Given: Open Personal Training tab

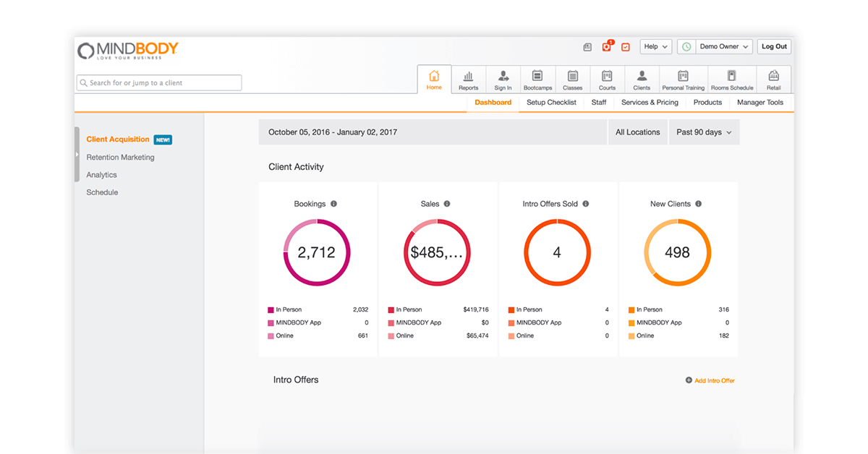Looking at the screenshot, I should tap(683, 80).
